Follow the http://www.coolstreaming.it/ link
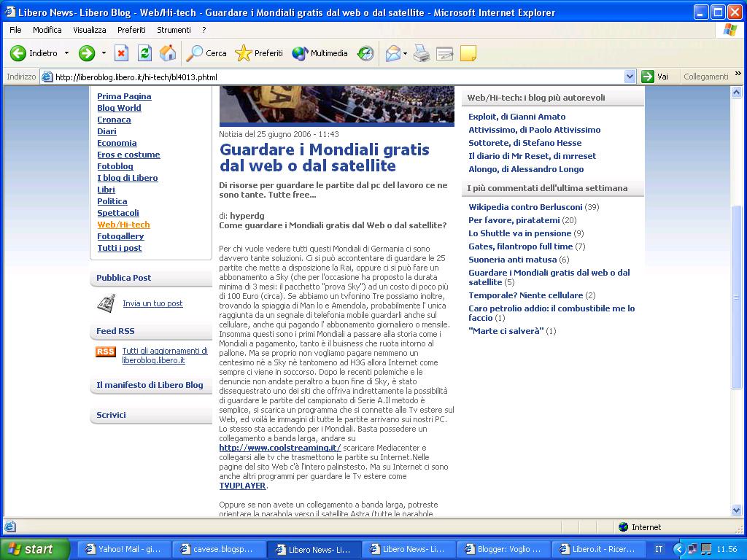The image size is (747, 560). tap(280, 448)
